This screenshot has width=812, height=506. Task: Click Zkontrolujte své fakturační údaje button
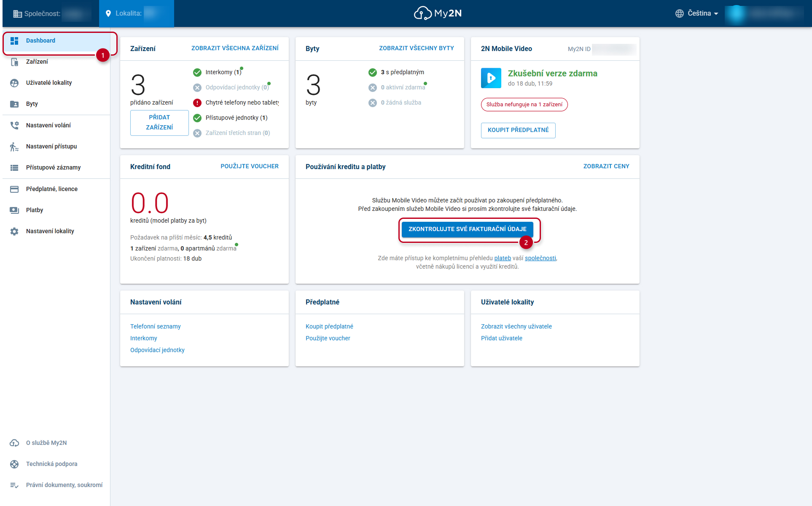click(467, 229)
